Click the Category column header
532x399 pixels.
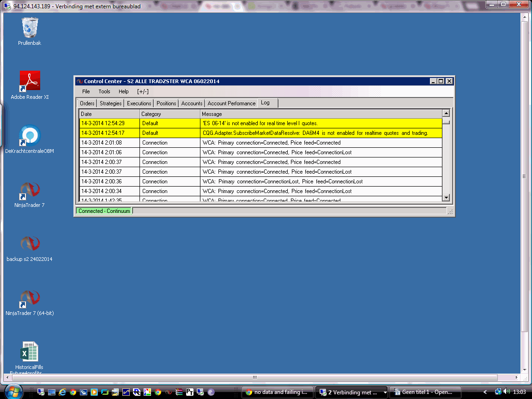pyautogui.click(x=169, y=114)
